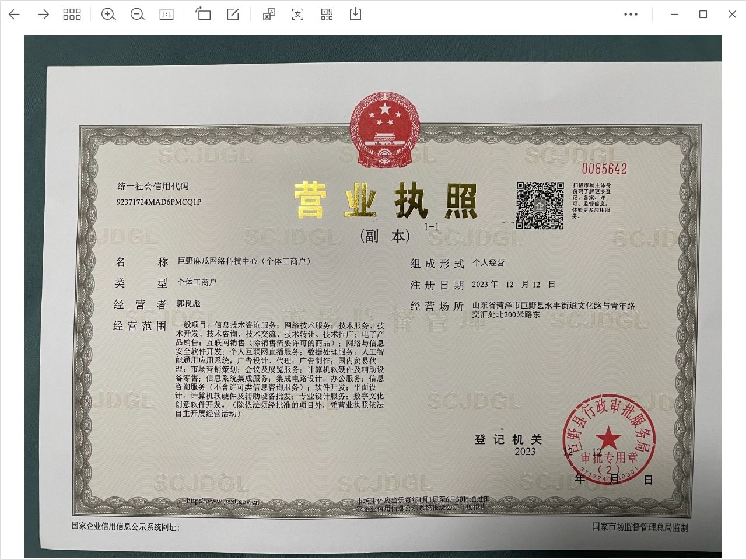Open the more options menu
The image size is (746, 560).
pos(631,15)
